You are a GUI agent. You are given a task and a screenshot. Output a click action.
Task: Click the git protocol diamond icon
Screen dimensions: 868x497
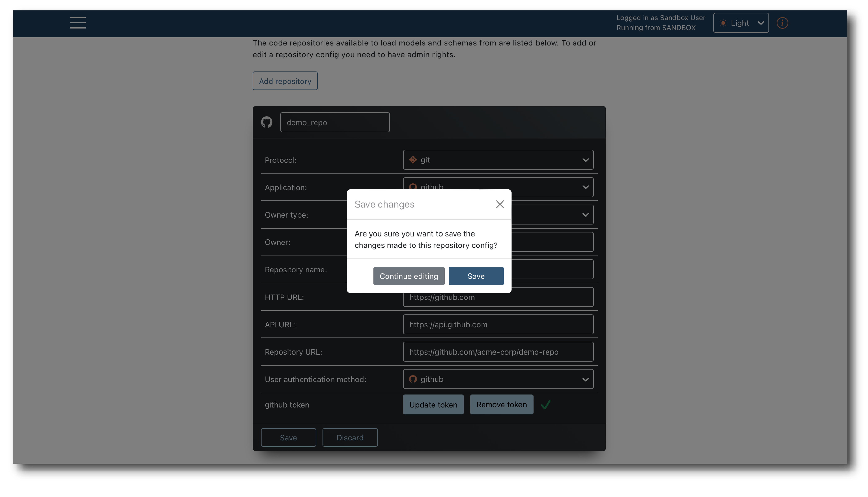[x=412, y=160]
